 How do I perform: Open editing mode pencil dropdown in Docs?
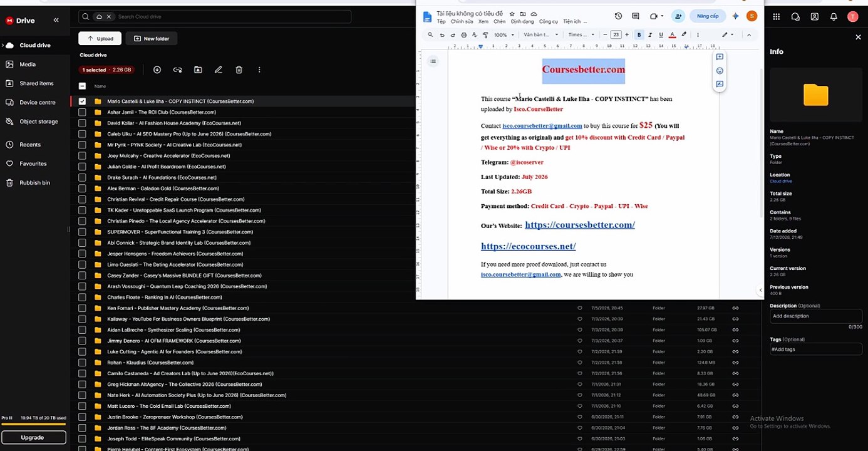727,35
